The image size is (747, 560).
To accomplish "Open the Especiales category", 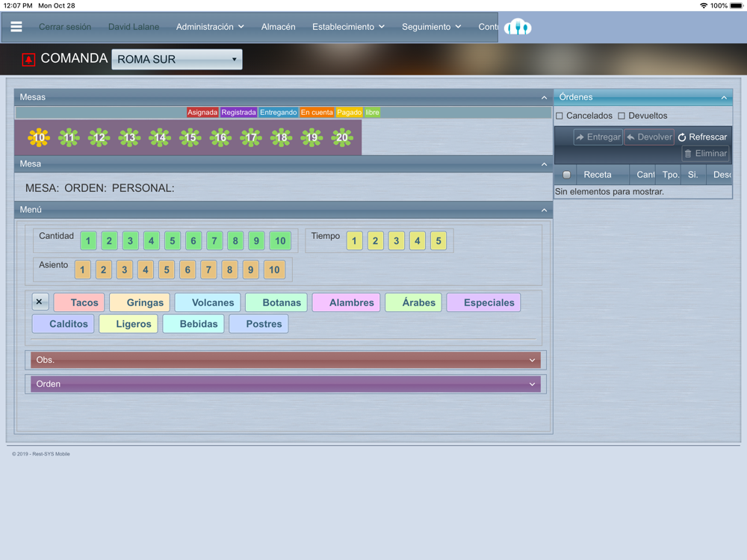I will tap(483, 303).
